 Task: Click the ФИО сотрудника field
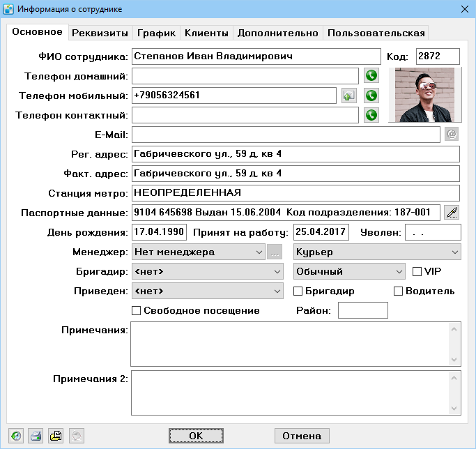tap(256, 56)
